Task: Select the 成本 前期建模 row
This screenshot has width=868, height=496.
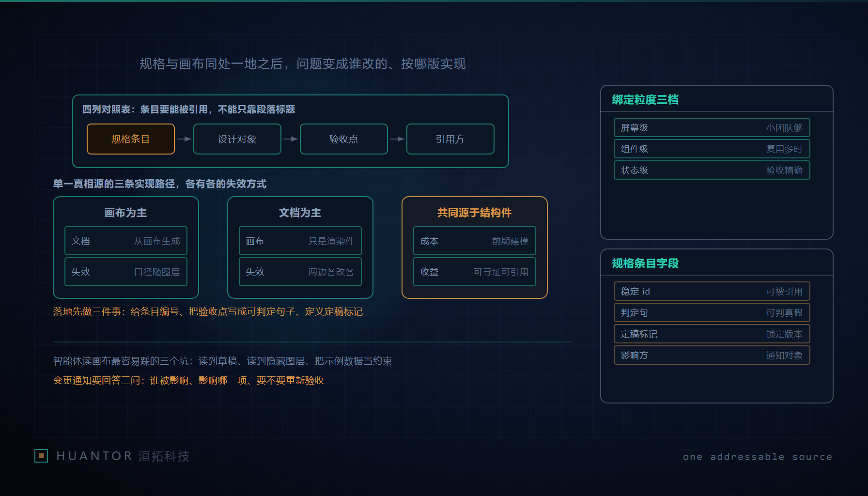Action: click(x=475, y=241)
